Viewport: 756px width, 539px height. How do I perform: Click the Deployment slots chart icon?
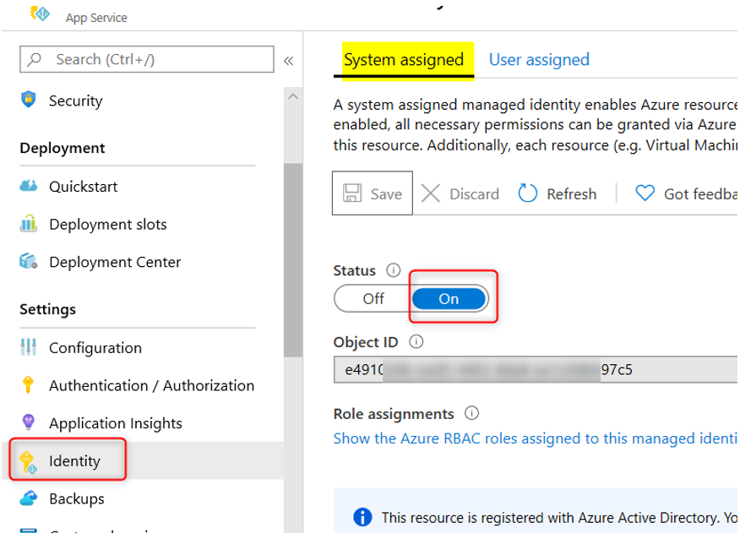coord(29,224)
